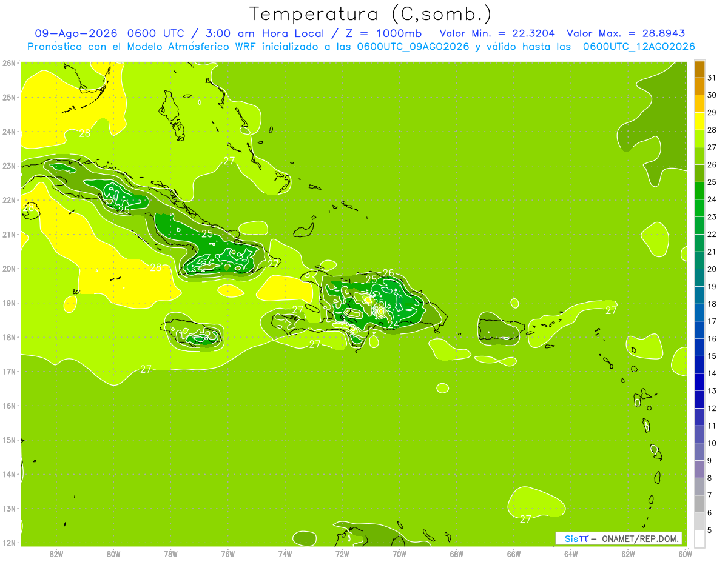The height and width of the screenshot is (562, 728).
Task: Click the title 'Temperatura (C,somb.)'
Action: [371, 14]
